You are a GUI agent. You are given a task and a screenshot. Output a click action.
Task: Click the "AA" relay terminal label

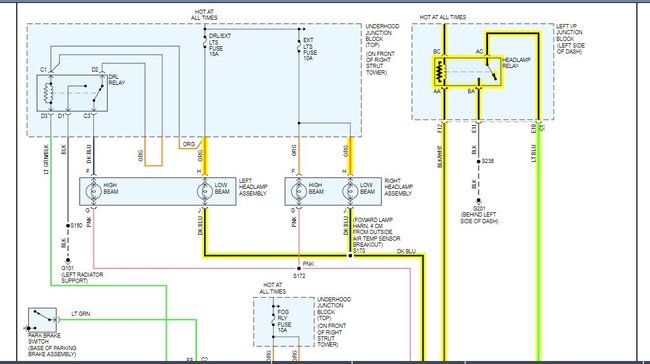(437, 91)
